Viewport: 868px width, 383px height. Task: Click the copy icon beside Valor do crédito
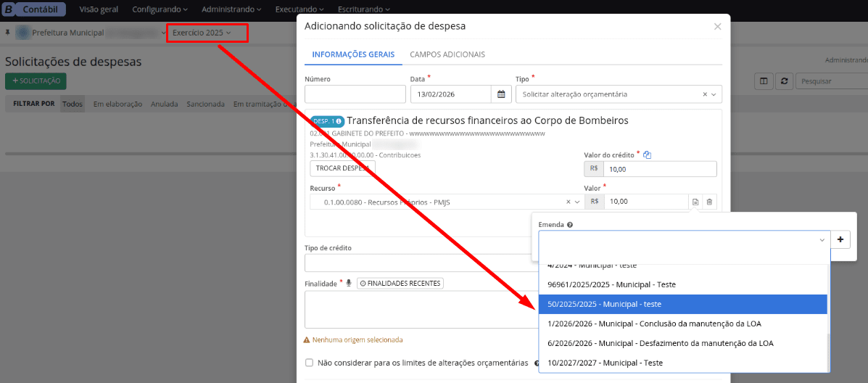pyautogui.click(x=648, y=155)
